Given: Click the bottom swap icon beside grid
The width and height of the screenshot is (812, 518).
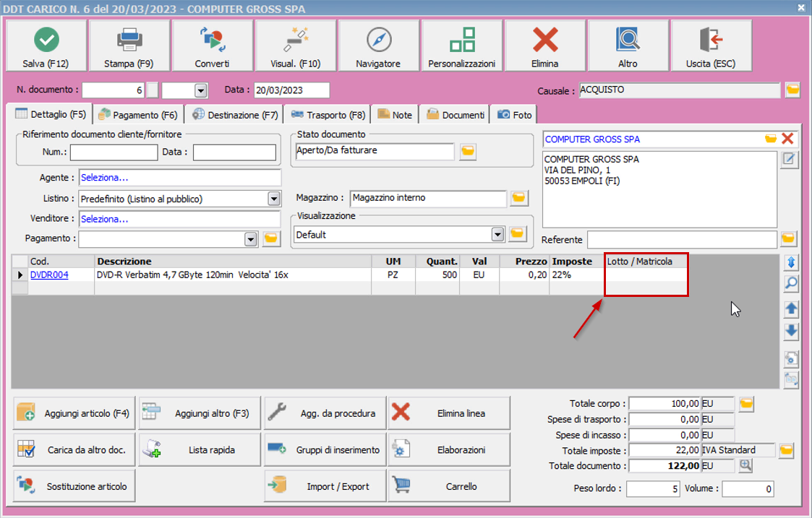Looking at the screenshot, I should (x=791, y=379).
